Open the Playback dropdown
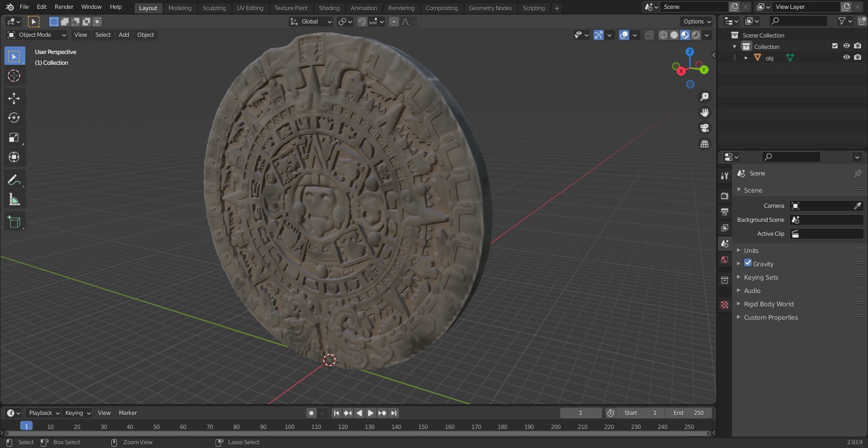The width and height of the screenshot is (868, 448). pos(44,413)
